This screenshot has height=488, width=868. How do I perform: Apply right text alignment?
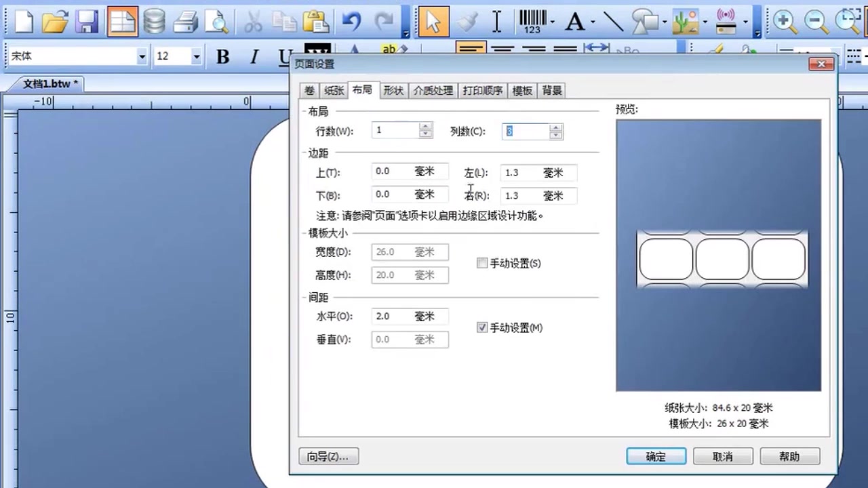(x=534, y=49)
